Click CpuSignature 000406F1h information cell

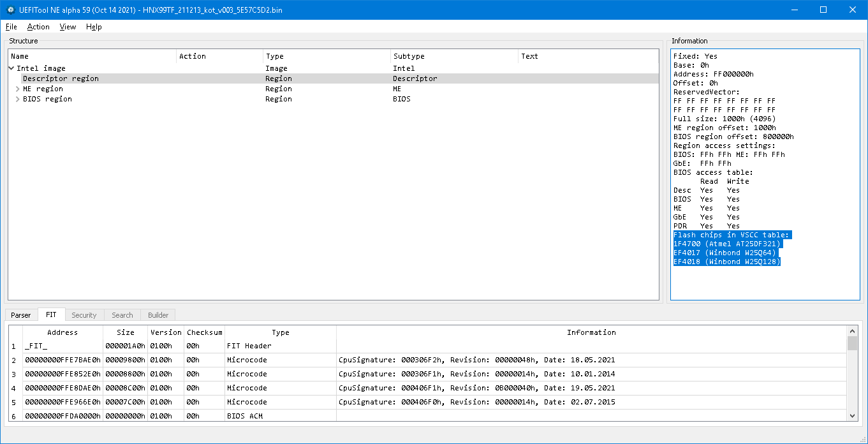click(x=591, y=388)
